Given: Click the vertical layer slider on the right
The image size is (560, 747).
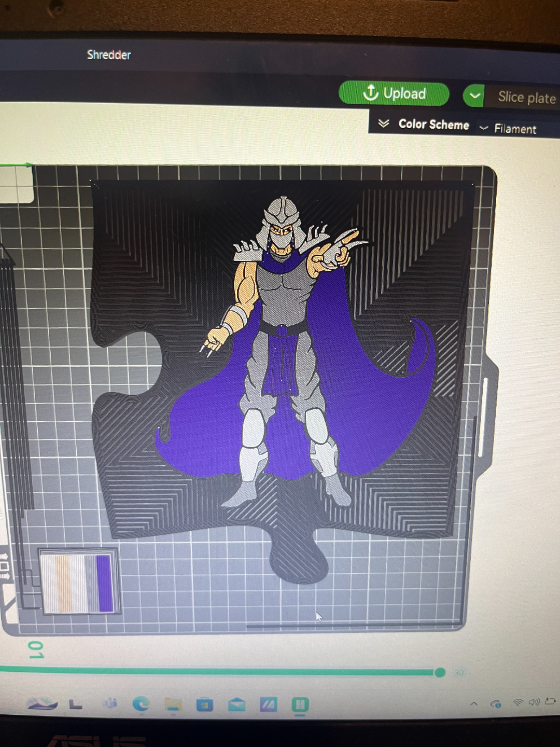Looking at the screenshot, I should click(x=485, y=418).
